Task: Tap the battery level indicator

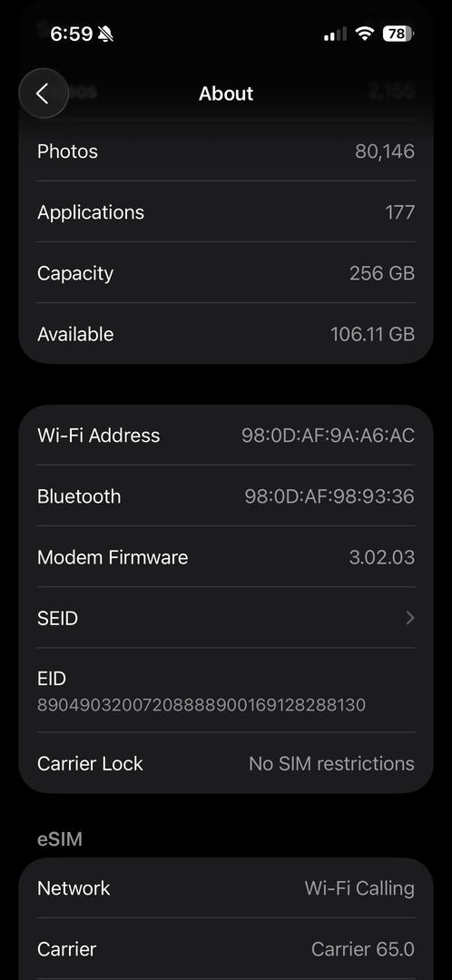Action: 398,34
